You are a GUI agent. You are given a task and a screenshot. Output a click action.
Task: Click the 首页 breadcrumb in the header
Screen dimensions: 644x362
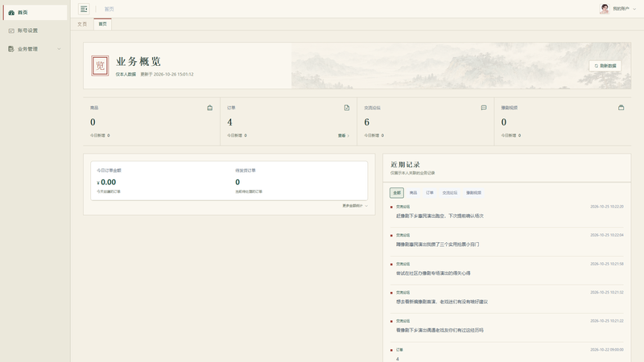(109, 9)
